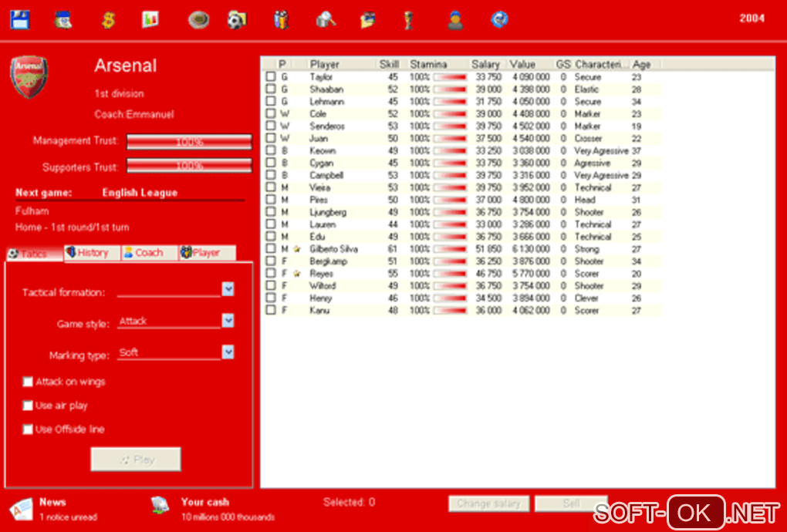
Task: Click the floppy disk save icon
Action: point(20,19)
